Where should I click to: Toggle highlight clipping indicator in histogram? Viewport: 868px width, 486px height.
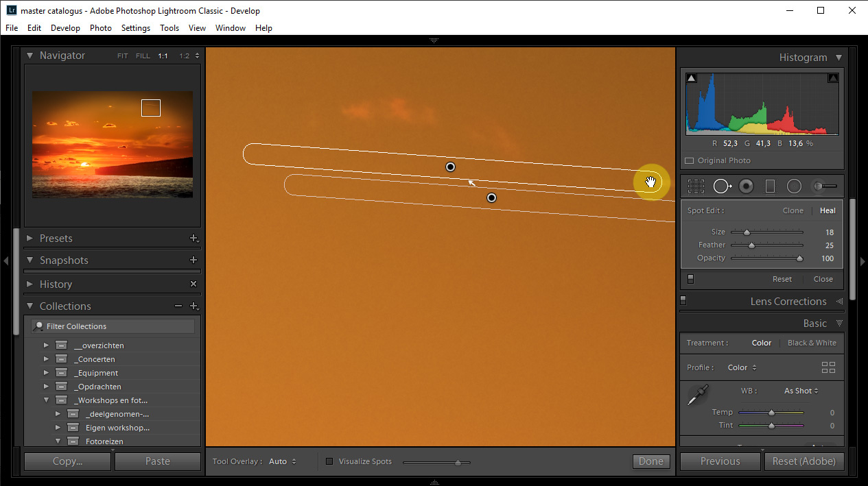[833, 78]
